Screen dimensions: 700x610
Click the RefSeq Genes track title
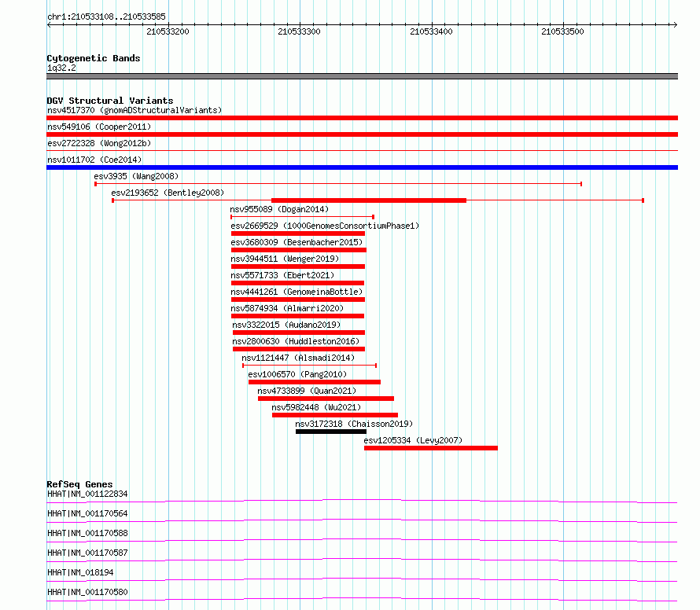click(x=80, y=484)
